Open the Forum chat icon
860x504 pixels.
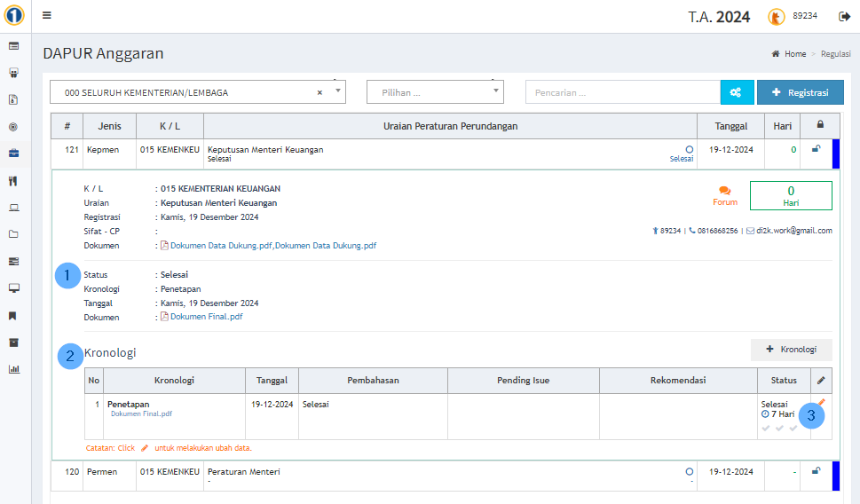coord(725,192)
